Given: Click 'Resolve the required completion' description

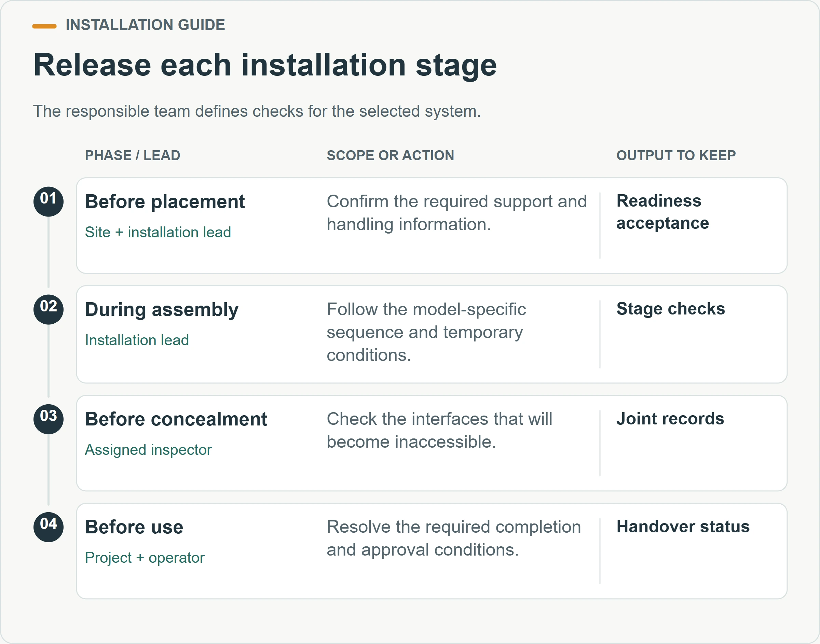Looking at the screenshot, I should (454, 538).
